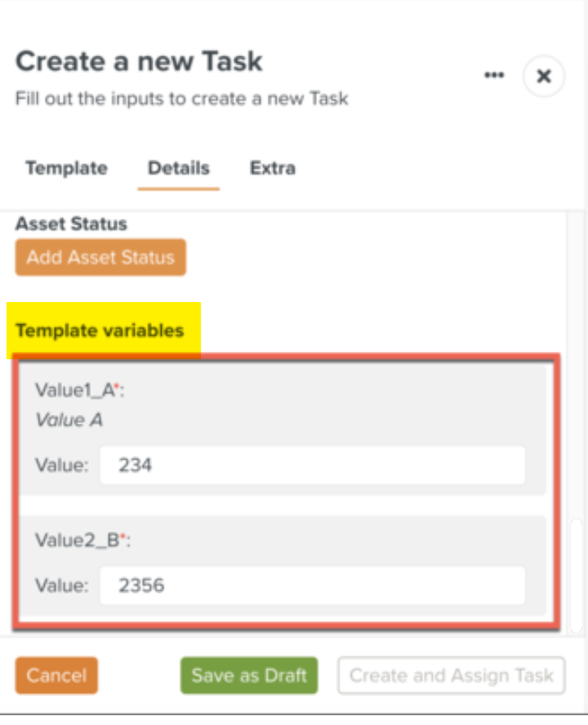Click the Template variables heading

100,331
